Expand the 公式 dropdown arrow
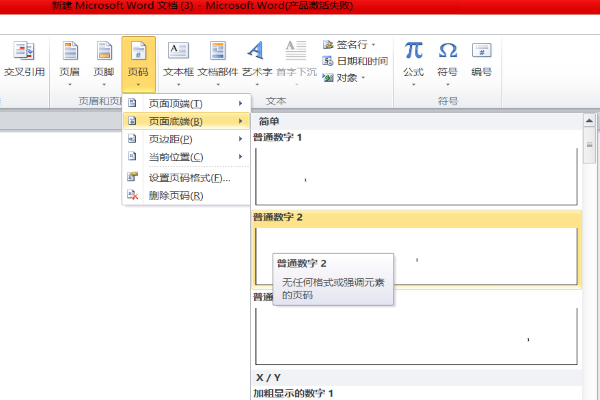Viewport: 600px width, 400px height. (x=414, y=85)
